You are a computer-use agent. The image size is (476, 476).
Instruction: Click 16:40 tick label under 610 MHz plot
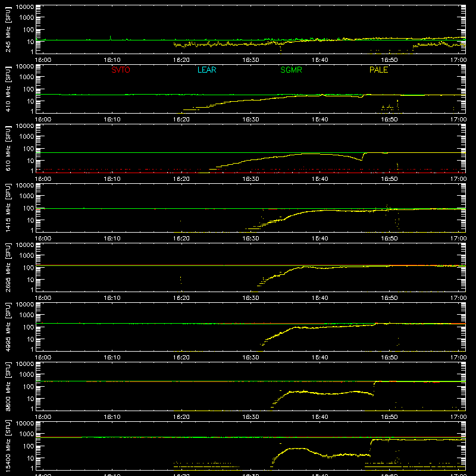point(320,179)
